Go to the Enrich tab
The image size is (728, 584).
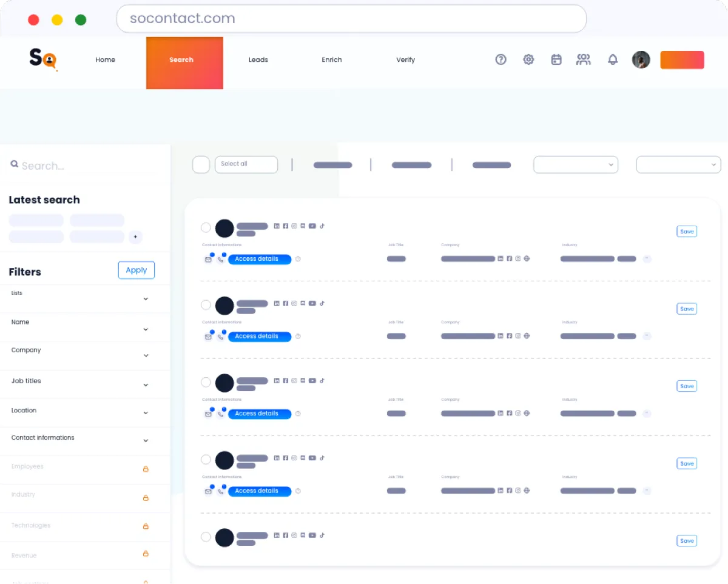click(331, 60)
